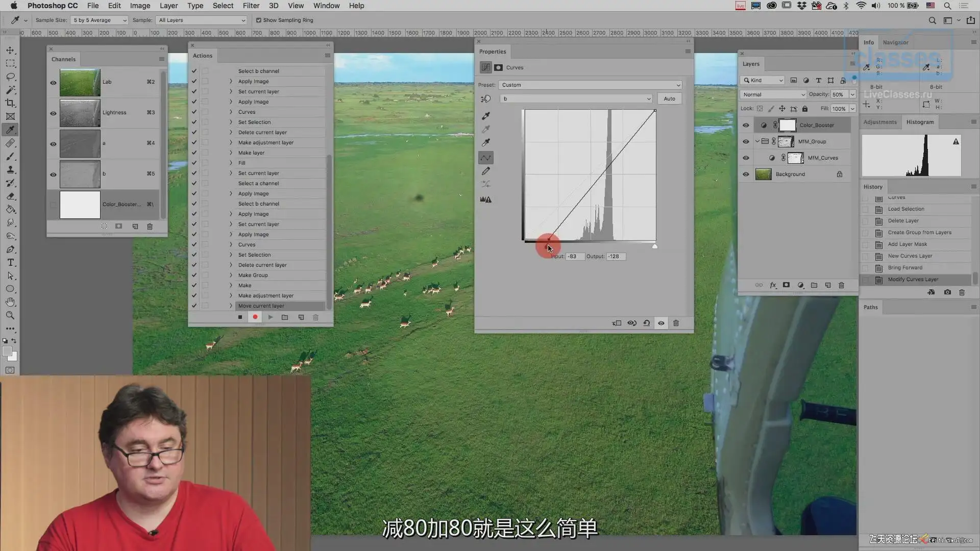The width and height of the screenshot is (980, 551).
Task: Click the record button in Actions panel
Action: [x=255, y=317]
